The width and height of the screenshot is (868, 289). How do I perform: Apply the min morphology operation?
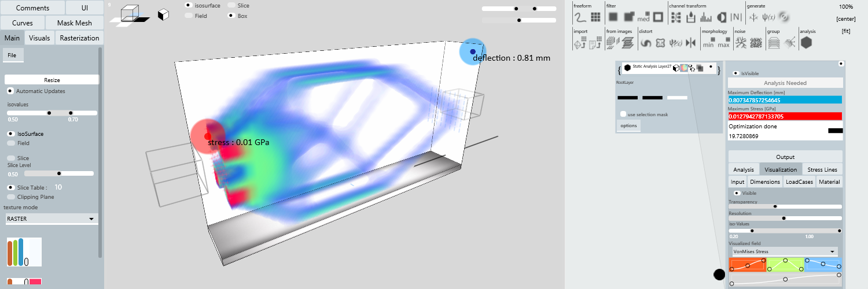708,43
